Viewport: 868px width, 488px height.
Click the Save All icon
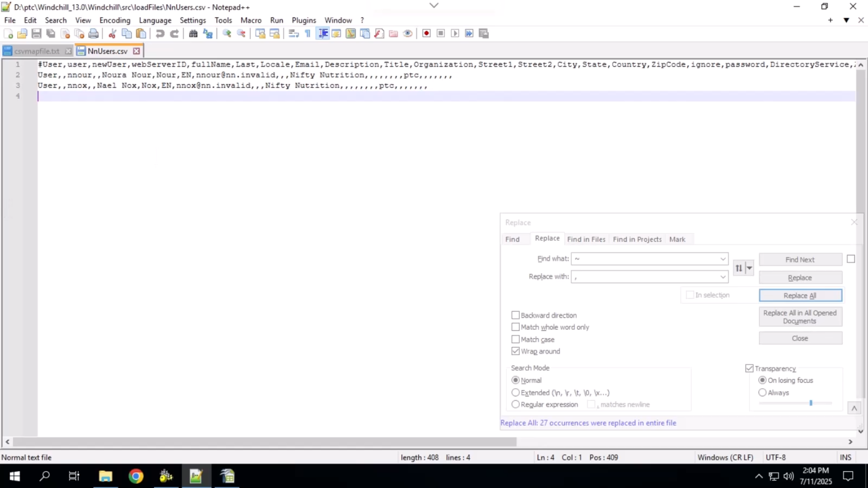point(50,33)
